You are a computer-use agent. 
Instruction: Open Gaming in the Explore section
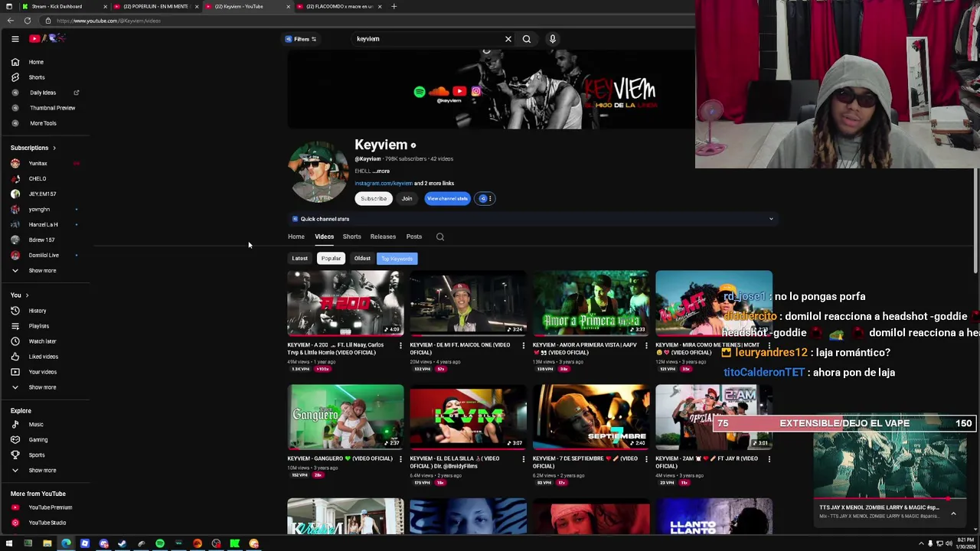38,440
